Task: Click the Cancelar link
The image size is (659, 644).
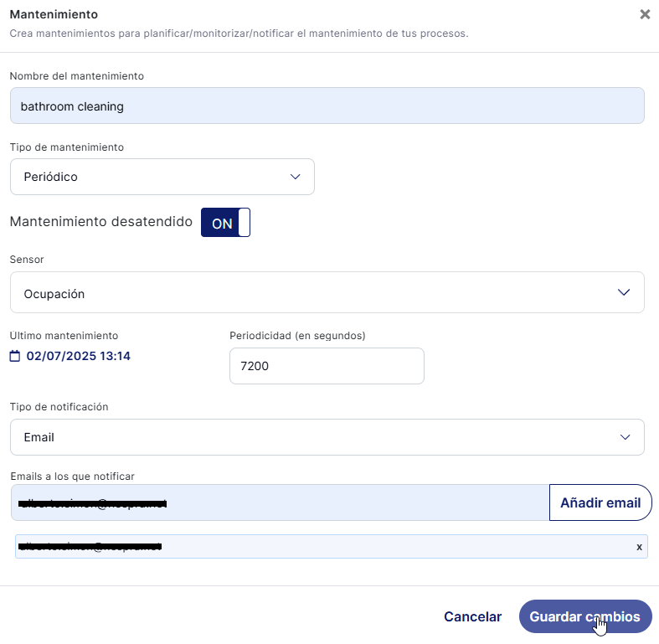Action: click(472, 617)
